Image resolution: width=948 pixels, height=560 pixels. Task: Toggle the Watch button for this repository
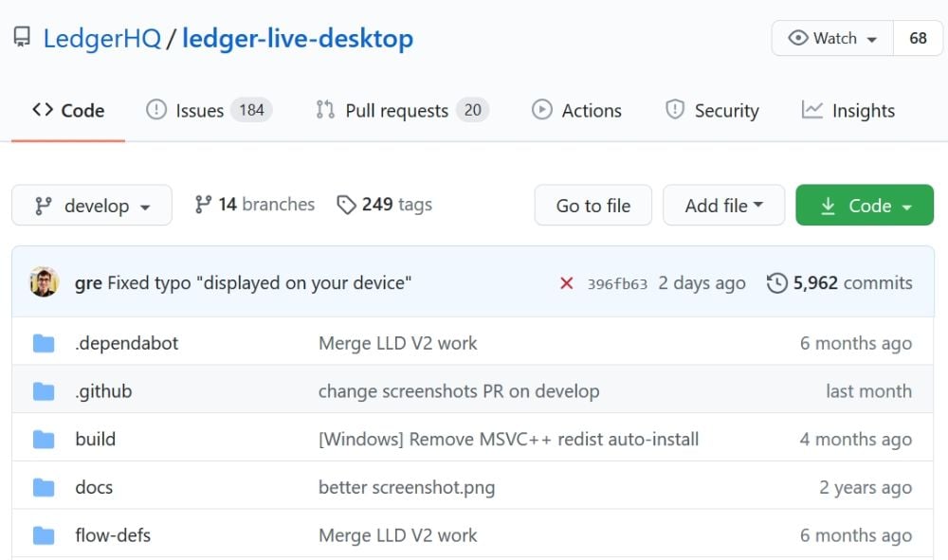click(x=832, y=38)
